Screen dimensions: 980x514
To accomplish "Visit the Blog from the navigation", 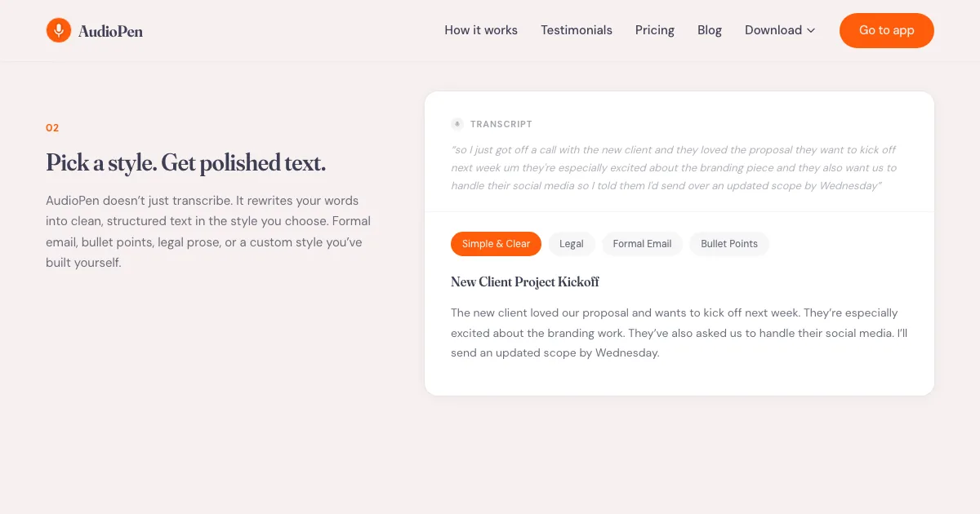I will (710, 30).
